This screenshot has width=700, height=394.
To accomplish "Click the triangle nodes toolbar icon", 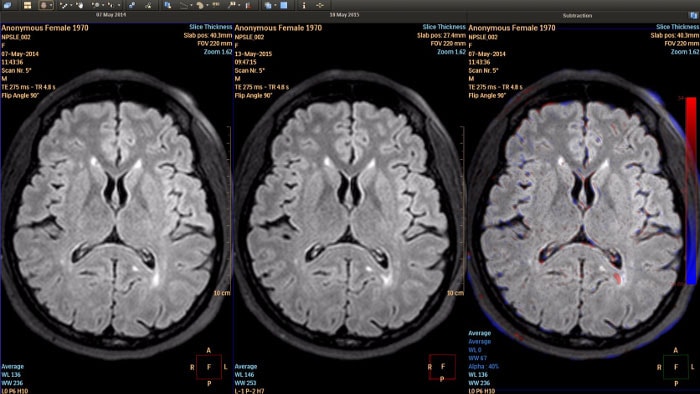I will (x=148, y=5).
